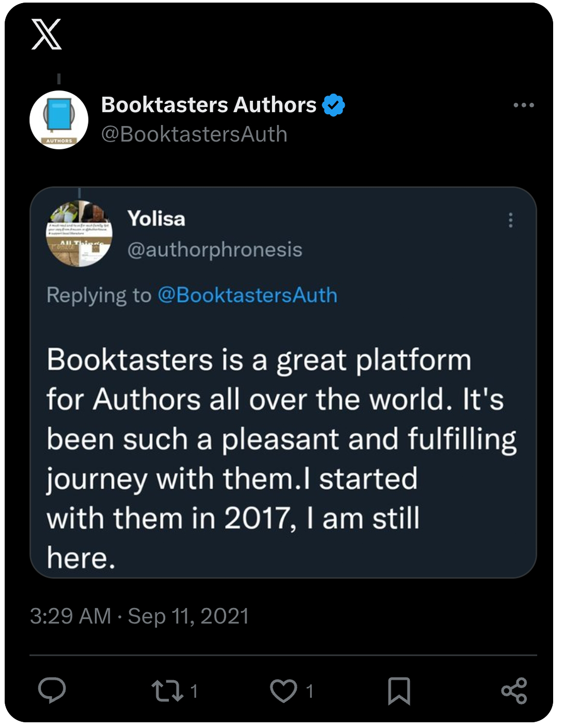Repost using the retweet arrows icon

(x=167, y=691)
